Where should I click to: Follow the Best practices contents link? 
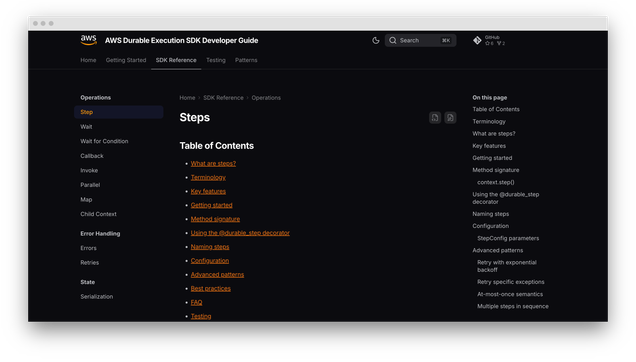[211, 289]
